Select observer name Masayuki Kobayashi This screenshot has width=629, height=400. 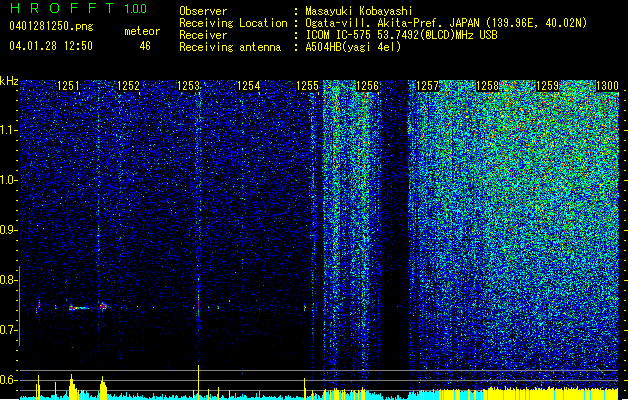(359, 11)
